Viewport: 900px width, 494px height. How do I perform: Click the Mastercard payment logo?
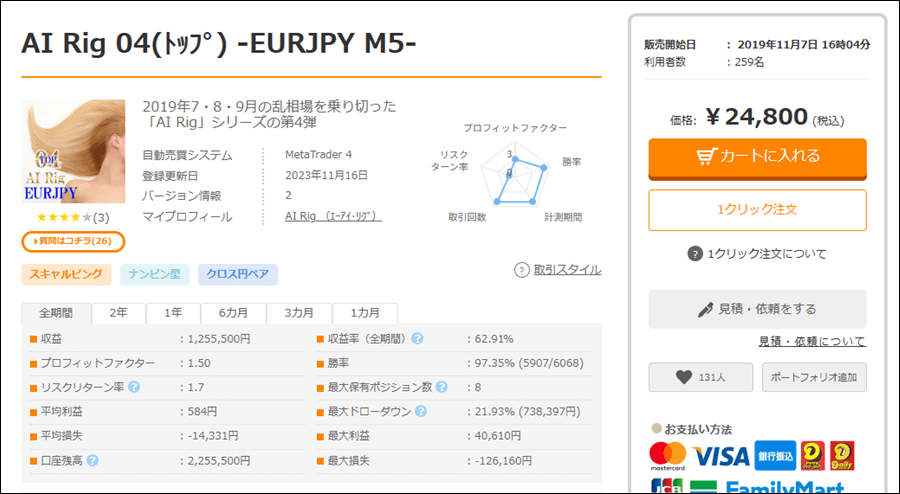668,456
